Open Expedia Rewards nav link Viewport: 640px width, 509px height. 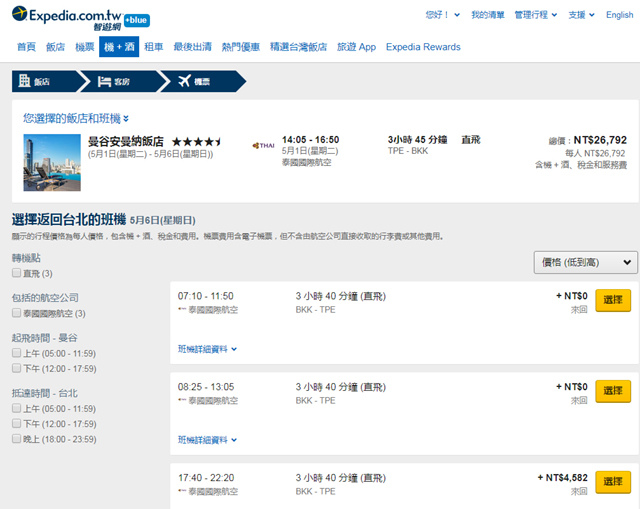click(423, 47)
